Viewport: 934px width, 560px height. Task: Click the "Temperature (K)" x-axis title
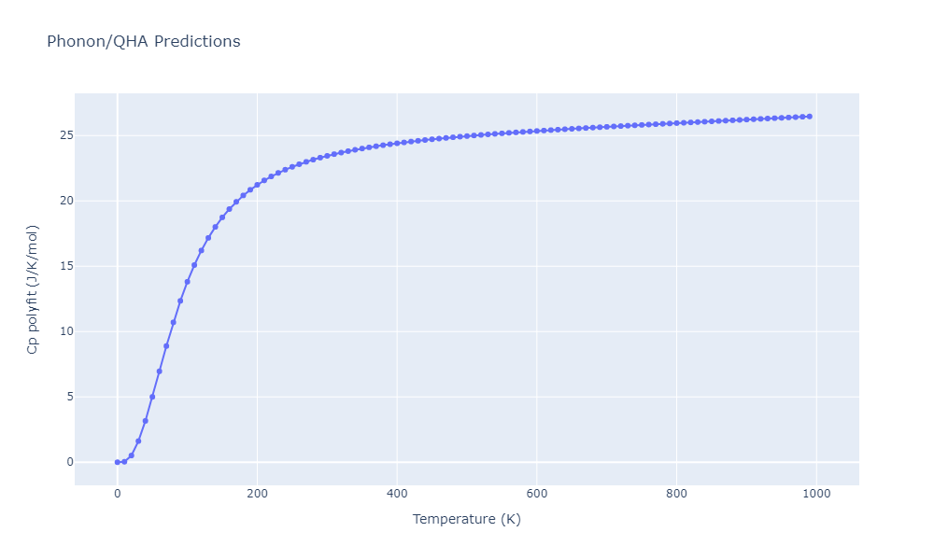tap(466, 519)
